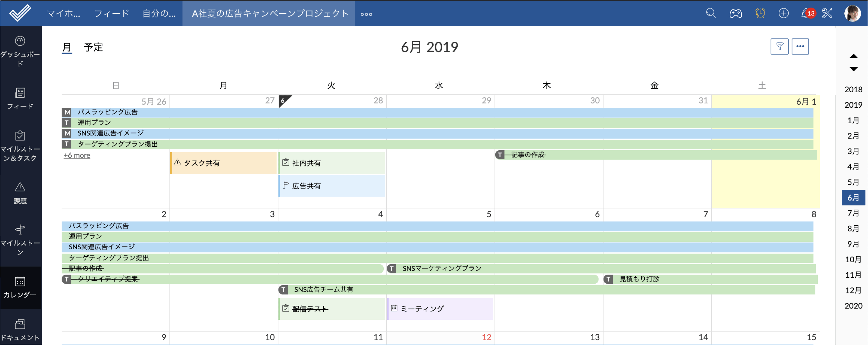This screenshot has height=345, width=868.
Task: Switch to the 予定 (Schedule) view
Action: [93, 47]
